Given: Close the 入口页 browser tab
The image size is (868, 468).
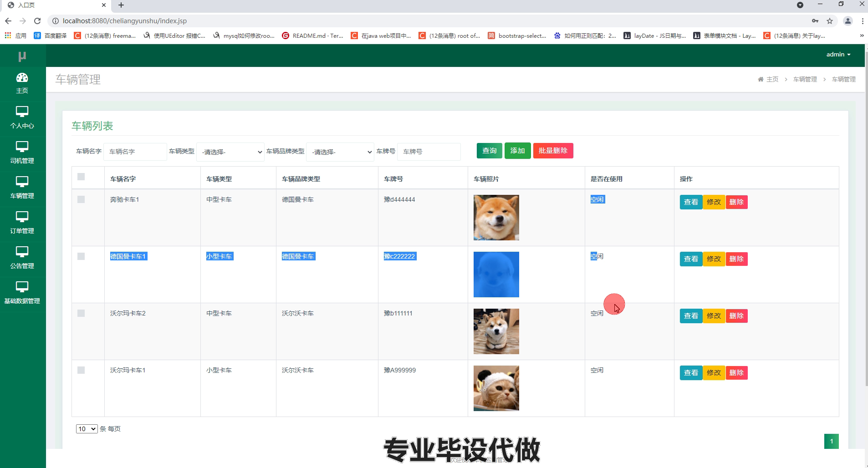Looking at the screenshot, I should (104, 5).
